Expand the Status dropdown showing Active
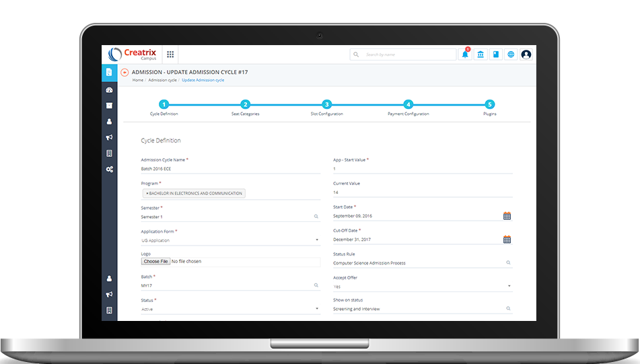The height and width of the screenshot is (364, 640). (317, 309)
